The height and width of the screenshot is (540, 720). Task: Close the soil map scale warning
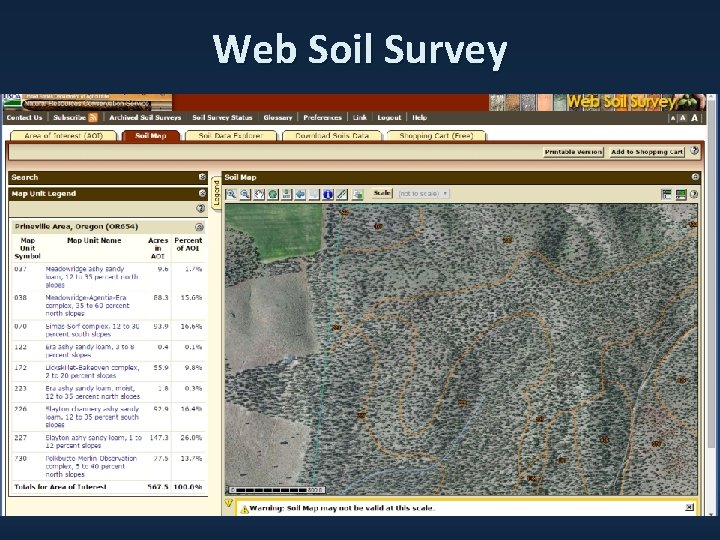pyautogui.click(x=689, y=507)
